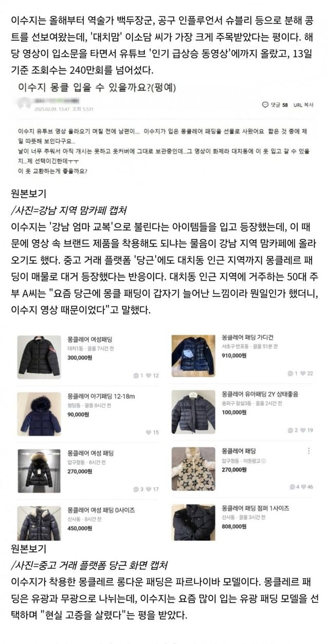Select the 몽클레어 유아패딩 2Y 상태좋음 title
This screenshot has height=644, width=329.
pyautogui.click(x=260, y=394)
